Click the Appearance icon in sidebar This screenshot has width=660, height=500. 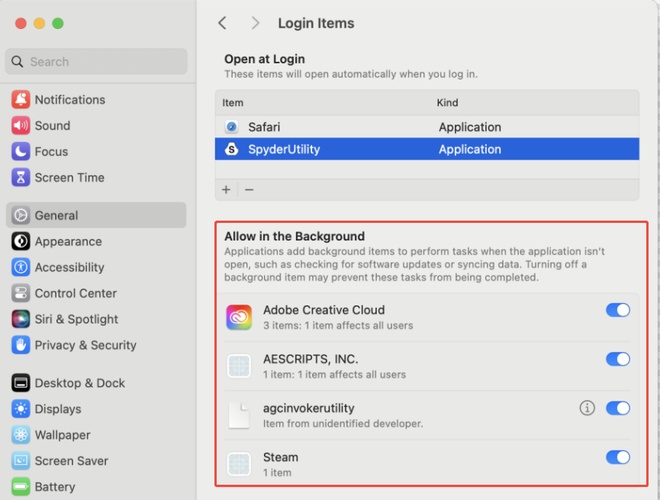point(21,241)
